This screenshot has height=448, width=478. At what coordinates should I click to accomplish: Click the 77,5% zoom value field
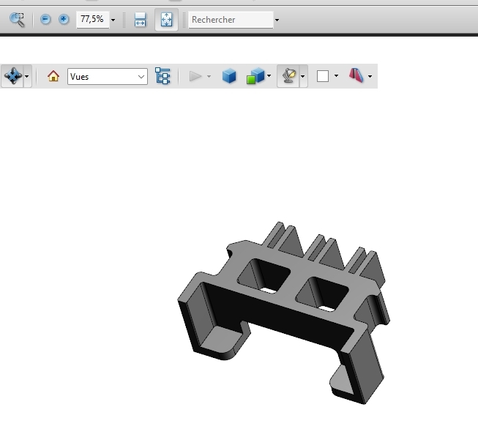(x=92, y=20)
